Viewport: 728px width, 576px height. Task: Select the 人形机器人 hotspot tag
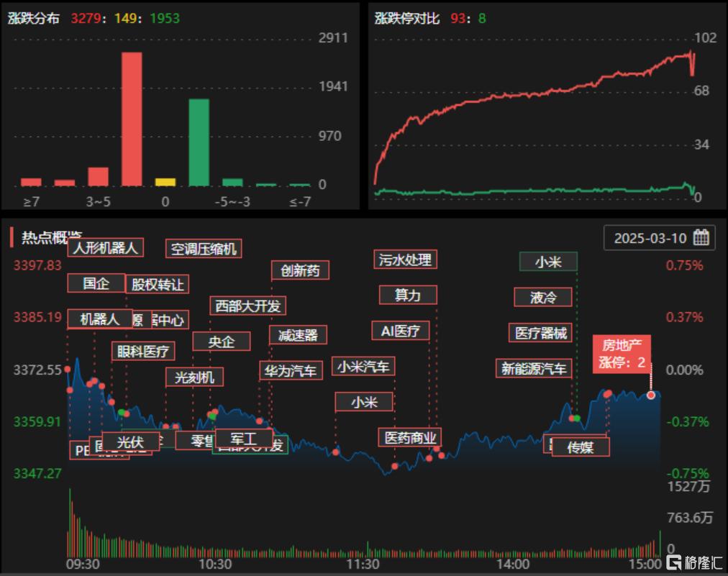[x=106, y=247]
